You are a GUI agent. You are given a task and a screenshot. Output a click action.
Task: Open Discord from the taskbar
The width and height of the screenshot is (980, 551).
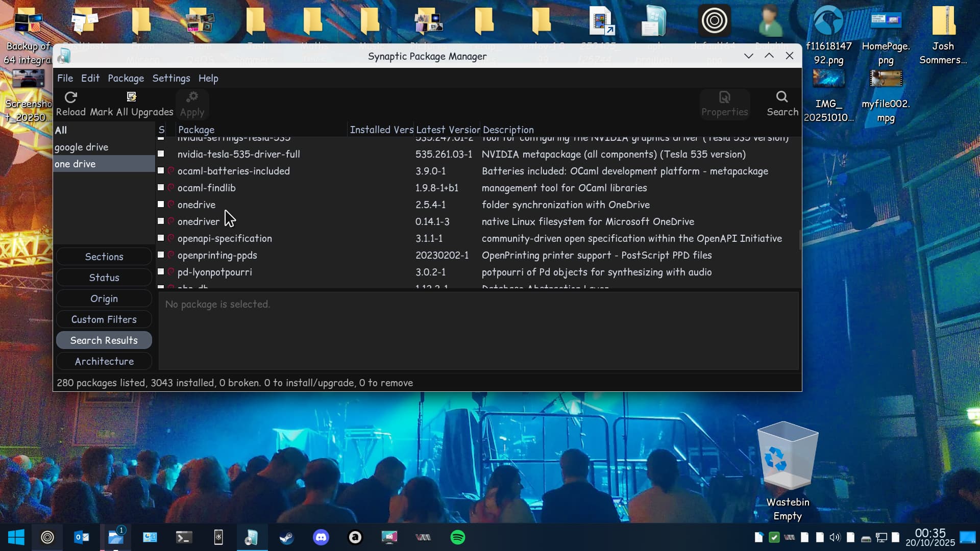(321, 537)
